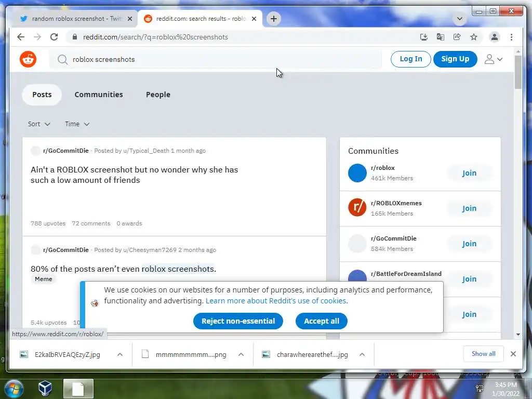Open Chrome three-dot menu
The width and height of the screenshot is (532, 399).
pos(511,37)
